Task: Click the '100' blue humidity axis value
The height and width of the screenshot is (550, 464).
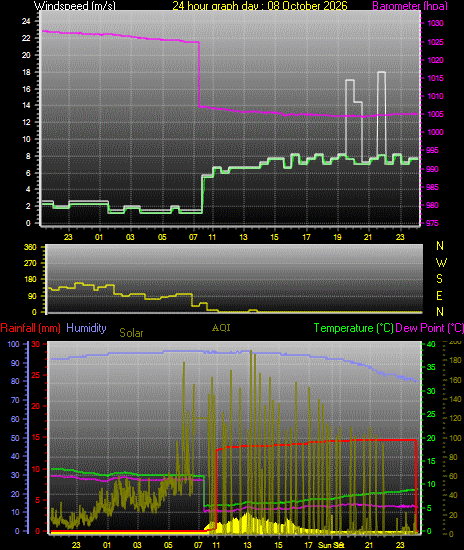Action: (13, 344)
